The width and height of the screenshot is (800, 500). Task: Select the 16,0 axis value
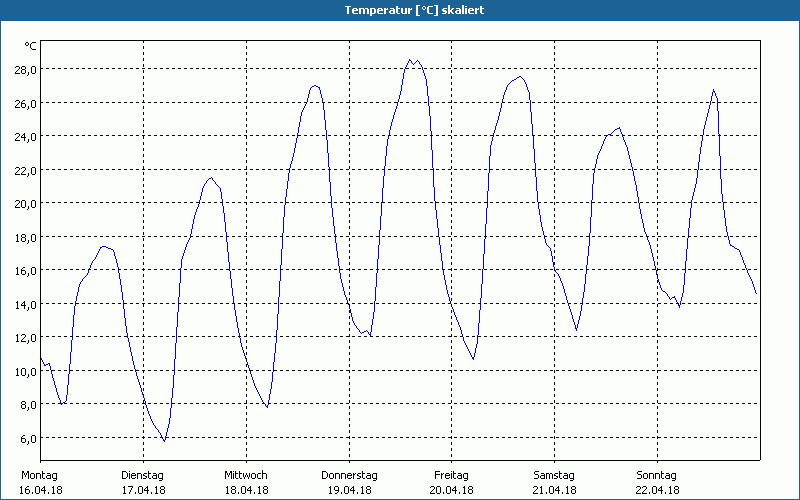[x=26, y=270]
